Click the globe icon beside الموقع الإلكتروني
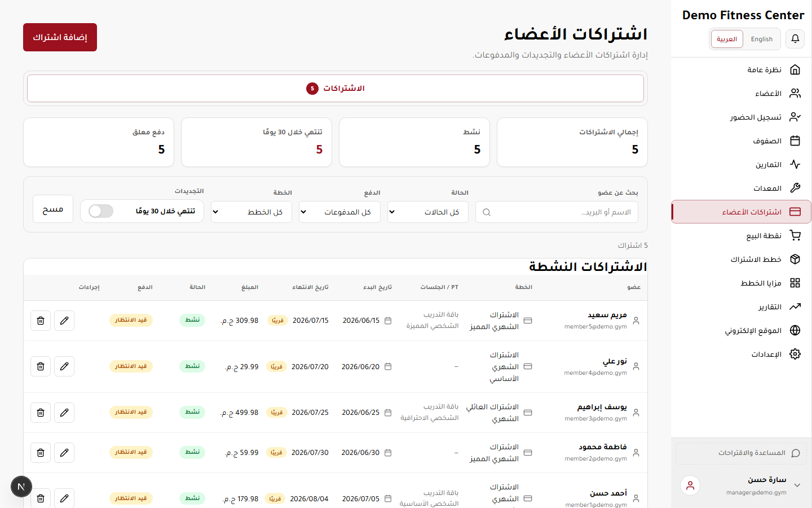 (x=795, y=330)
